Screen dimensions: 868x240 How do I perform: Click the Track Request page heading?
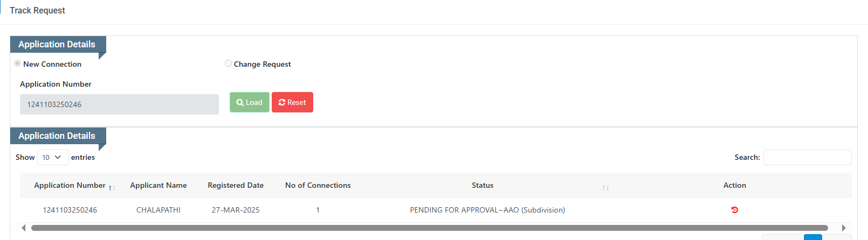click(x=37, y=10)
